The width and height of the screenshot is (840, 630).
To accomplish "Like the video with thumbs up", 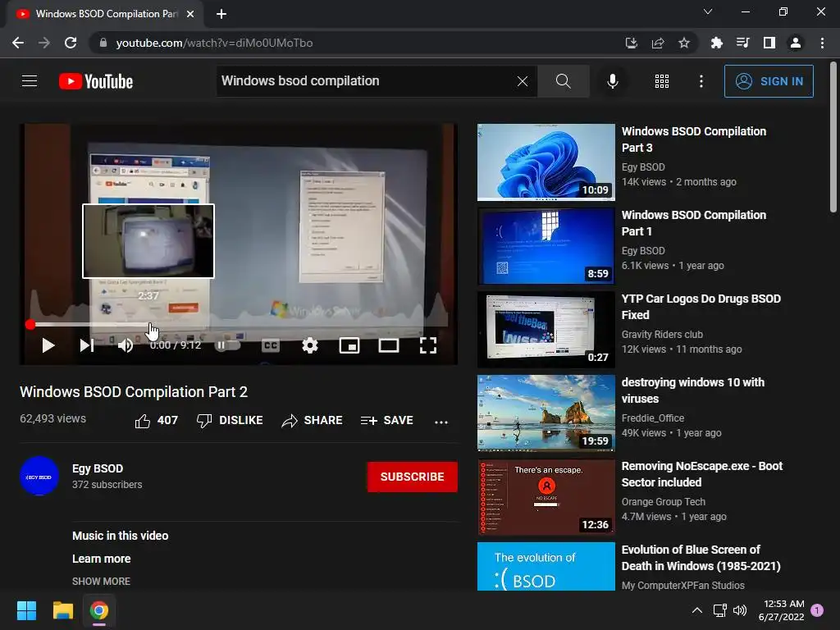I will coord(156,421).
